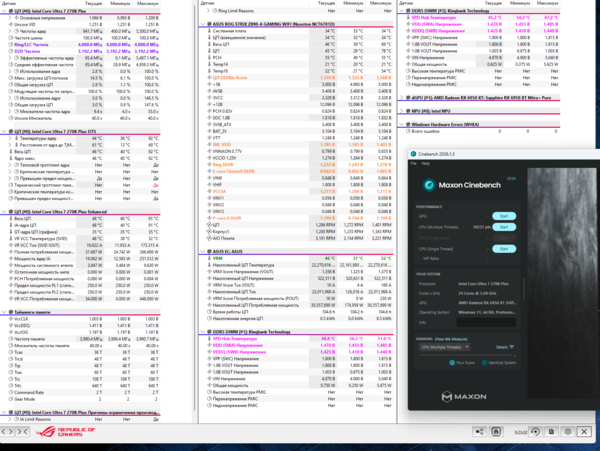Click the Cinebench title bar app icon
Screen dimensions: 600x451
(x=413, y=154)
